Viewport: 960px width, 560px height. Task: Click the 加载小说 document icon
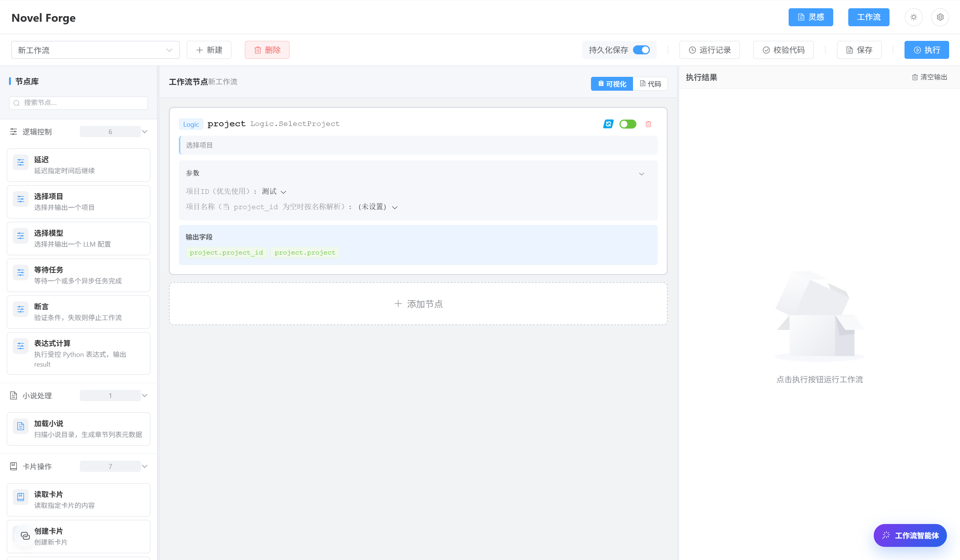tap(21, 427)
